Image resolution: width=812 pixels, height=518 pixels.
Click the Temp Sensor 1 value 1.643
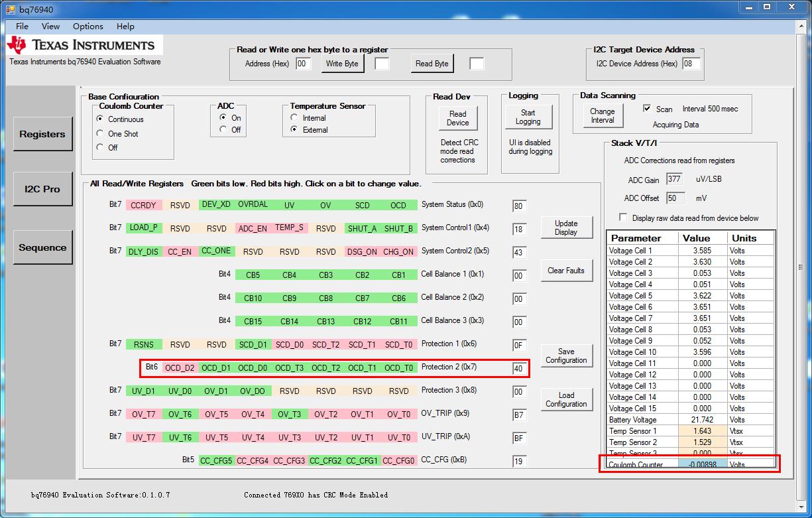703,431
